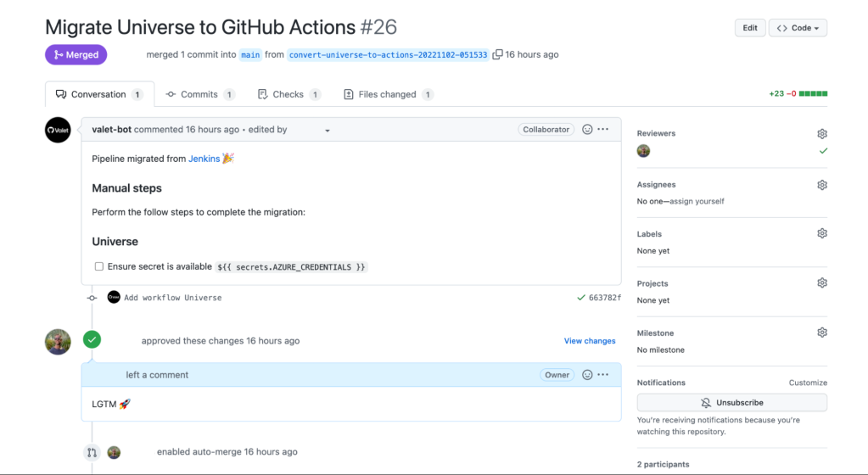The width and height of the screenshot is (868, 475).
Task: Click the valet-bot author name
Action: 111,130
